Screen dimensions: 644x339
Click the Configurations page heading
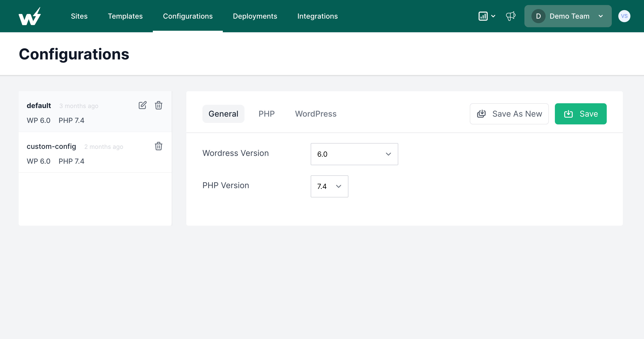tap(74, 54)
